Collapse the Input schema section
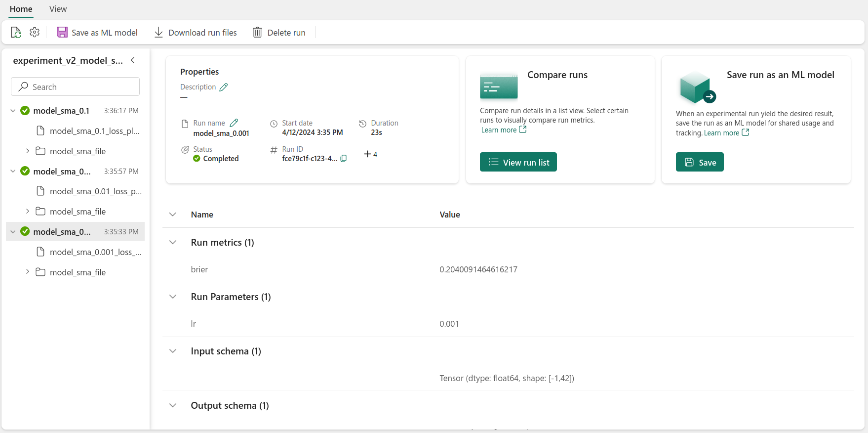The image size is (868, 433). click(x=173, y=351)
